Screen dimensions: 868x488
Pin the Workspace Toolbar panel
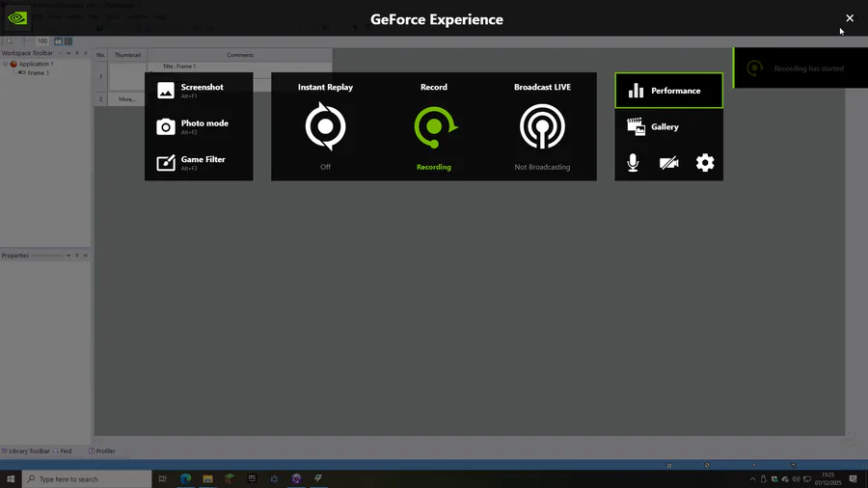tap(77, 53)
